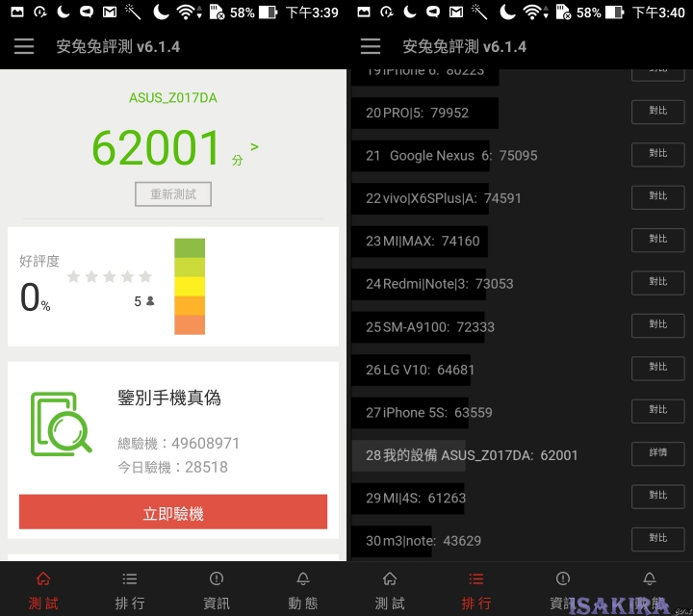Compare with vivo X6SPlus A via 對比

click(x=658, y=197)
